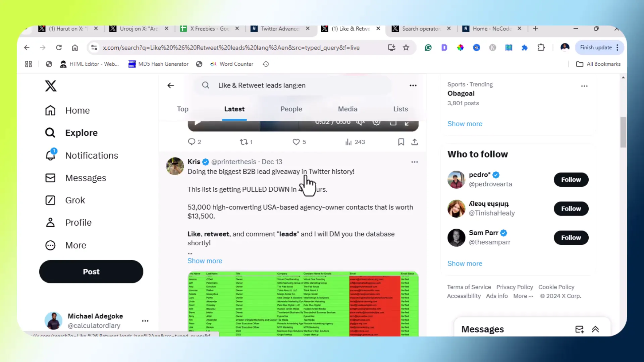
Task: Open Profile page in sidebar
Action: 68,222
